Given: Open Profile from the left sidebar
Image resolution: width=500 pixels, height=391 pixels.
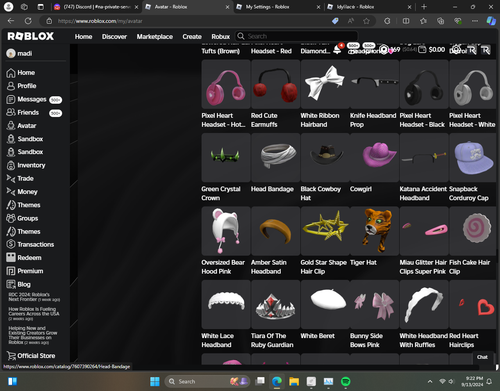Looking at the screenshot, I should click(27, 86).
